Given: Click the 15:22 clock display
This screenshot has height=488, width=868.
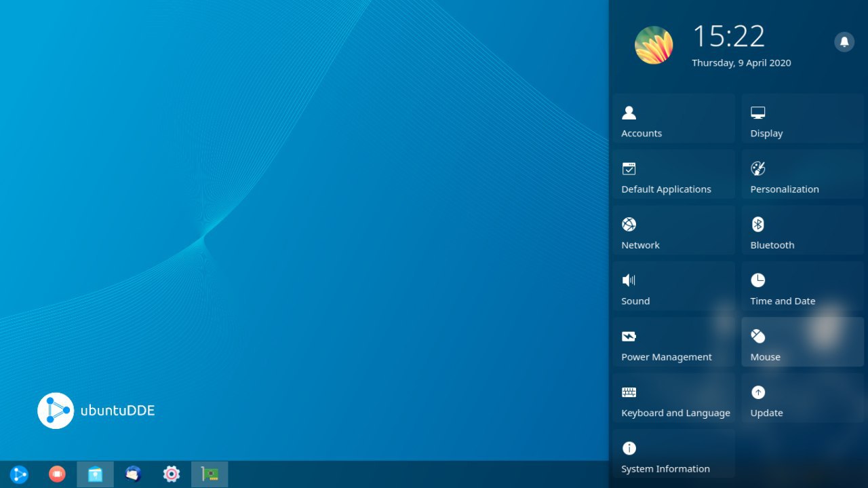Looking at the screenshot, I should (728, 36).
